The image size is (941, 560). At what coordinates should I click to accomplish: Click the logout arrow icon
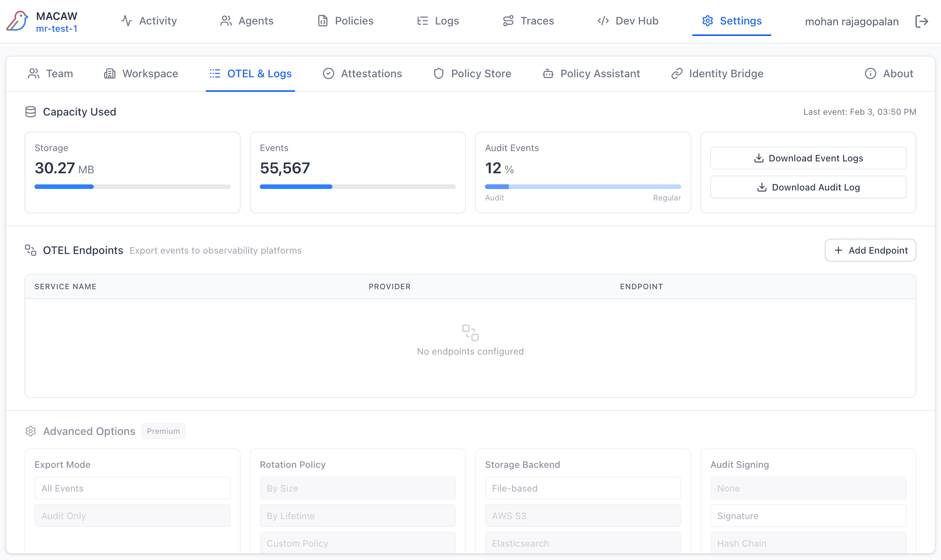click(921, 21)
